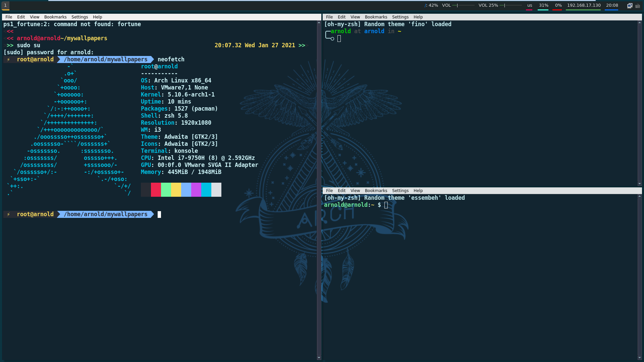Open the View menu in the bottom-right terminal
The image size is (644, 362).
[x=355, y=191]
